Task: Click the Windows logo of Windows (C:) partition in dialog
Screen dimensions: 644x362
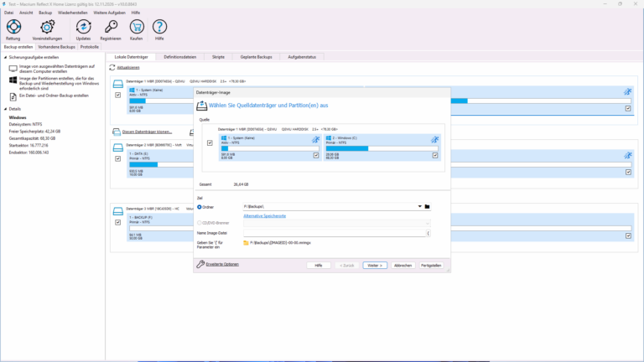Action: 329,138
